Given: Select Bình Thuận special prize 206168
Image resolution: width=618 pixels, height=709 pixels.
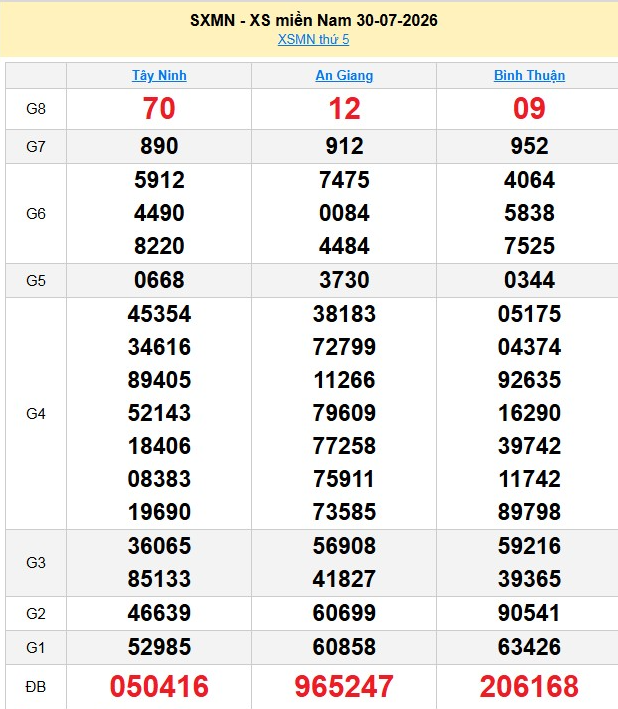Looking at the screenshot, I should [529, 686].
